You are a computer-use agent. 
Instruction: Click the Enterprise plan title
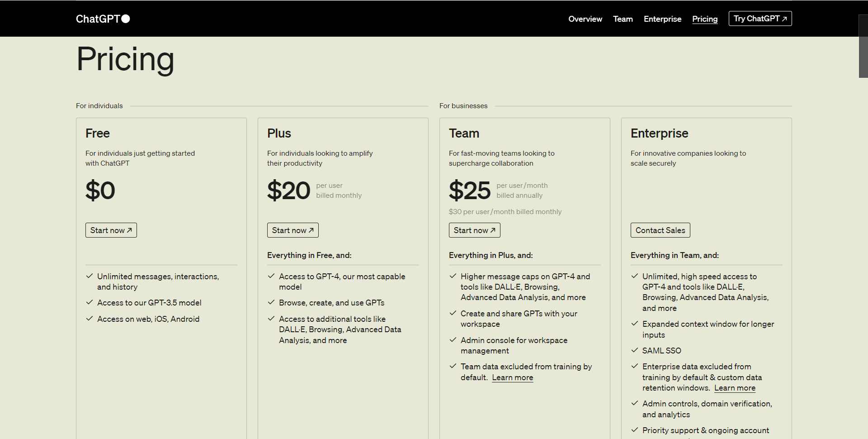pos(659,134)
